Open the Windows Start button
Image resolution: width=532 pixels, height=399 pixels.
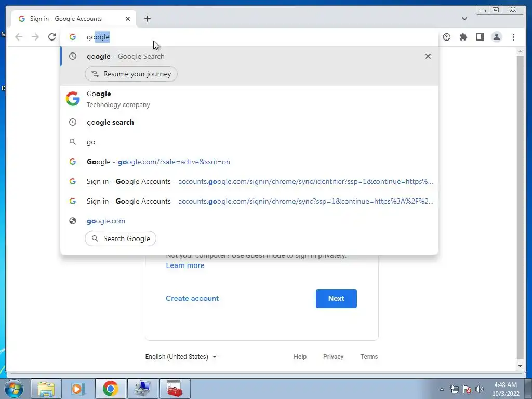point(14,389)
